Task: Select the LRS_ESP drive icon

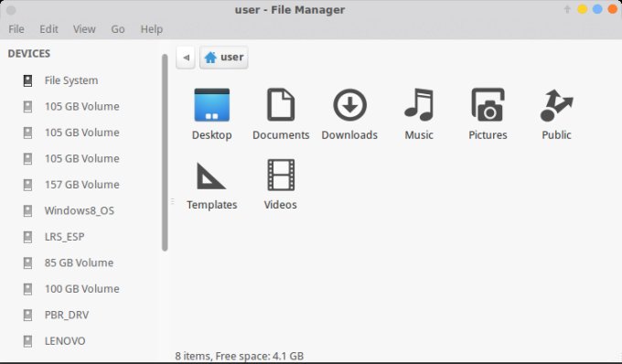Action: click(x=27, y=237)
